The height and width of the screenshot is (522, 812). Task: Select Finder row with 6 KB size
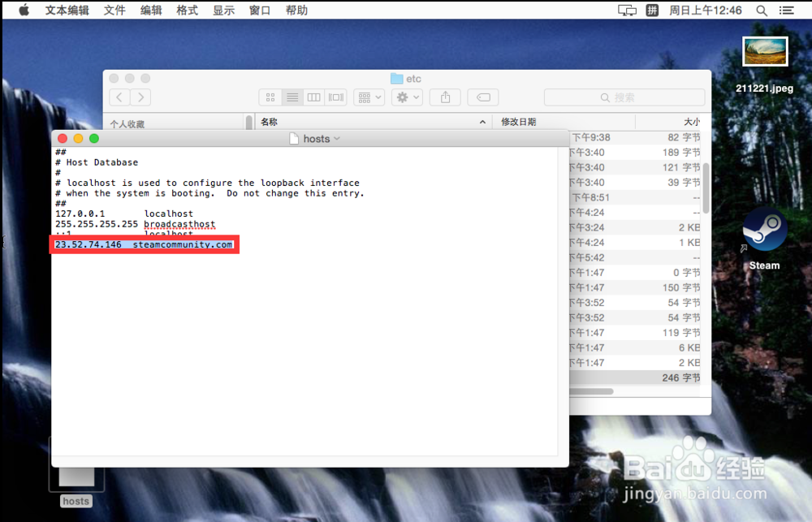point(637,347)
